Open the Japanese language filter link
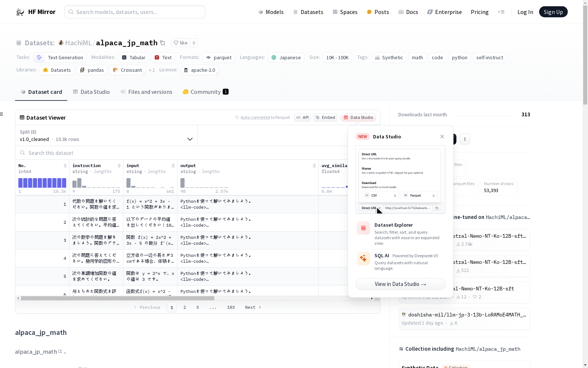 tap(286, 57)
